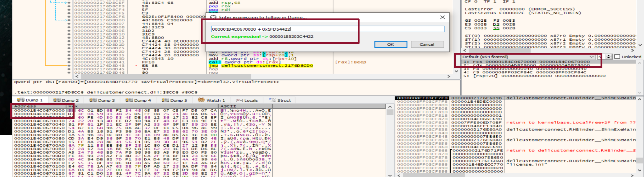Image resolution: width=644 pixels, height=177 pixels.
Task: Open the Struct tab
Action: 280,100
